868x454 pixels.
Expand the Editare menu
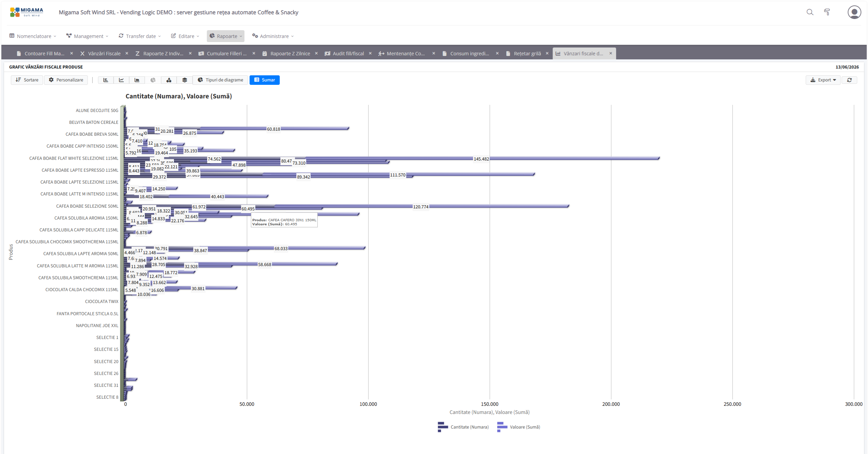[185, 36]
